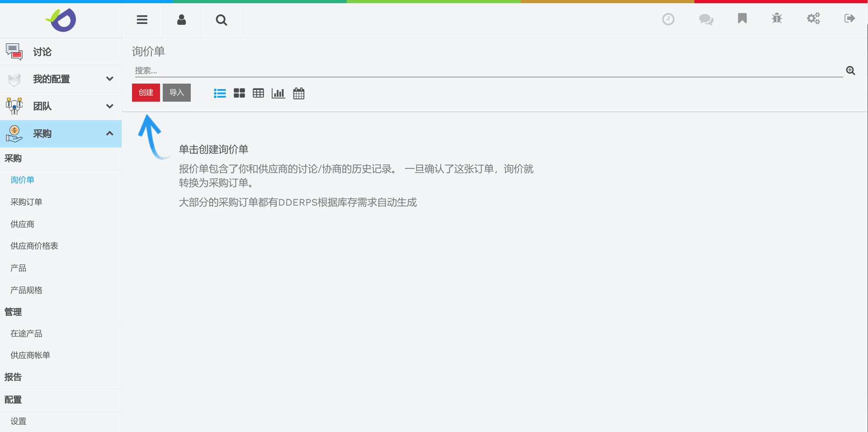Image resolution: width=868 pixels, height=432 pixels.
Task: Switch to list view
Action: tap(220, 93)
